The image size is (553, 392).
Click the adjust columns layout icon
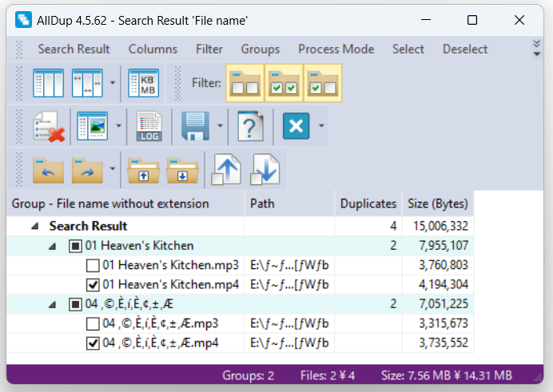click(48, 83)
